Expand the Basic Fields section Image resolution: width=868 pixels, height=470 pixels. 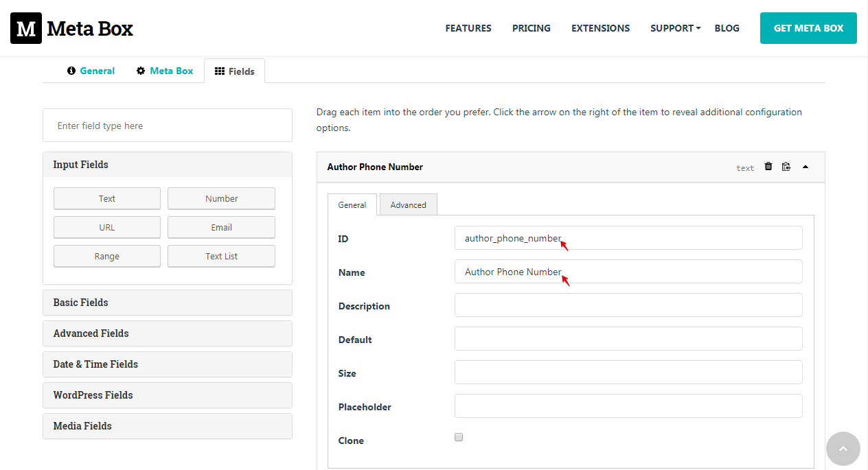pos(167,303)
